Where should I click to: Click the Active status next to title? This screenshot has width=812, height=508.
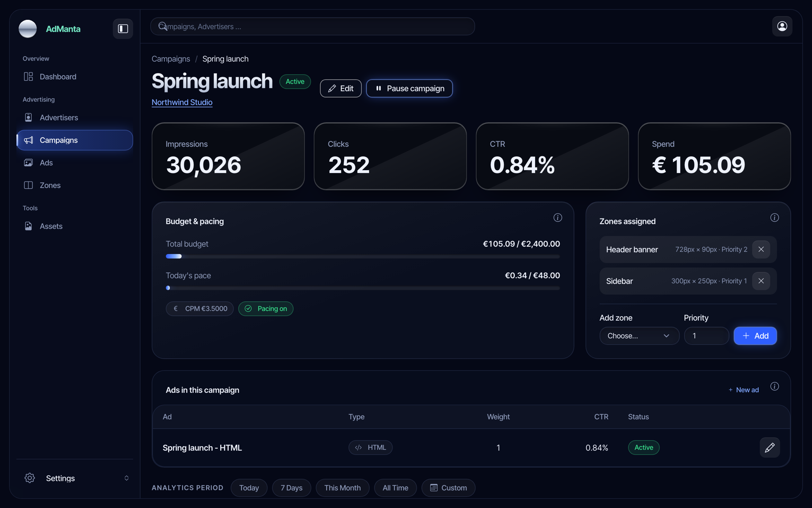coord(295,82)
